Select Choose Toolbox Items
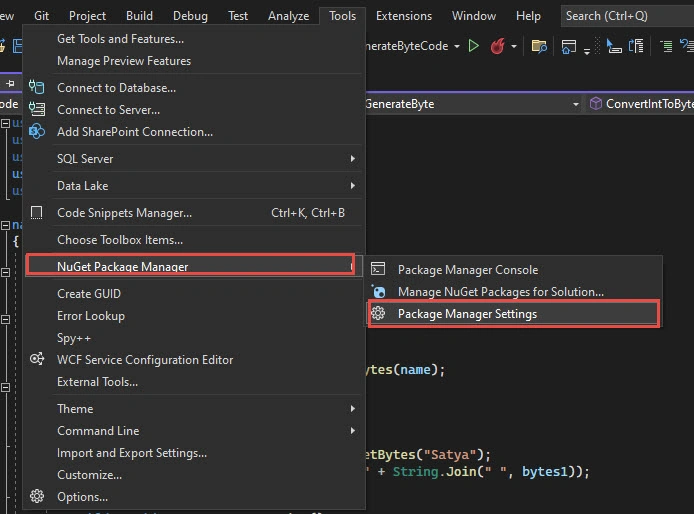694x514 pixels. [x=194, y=240]
